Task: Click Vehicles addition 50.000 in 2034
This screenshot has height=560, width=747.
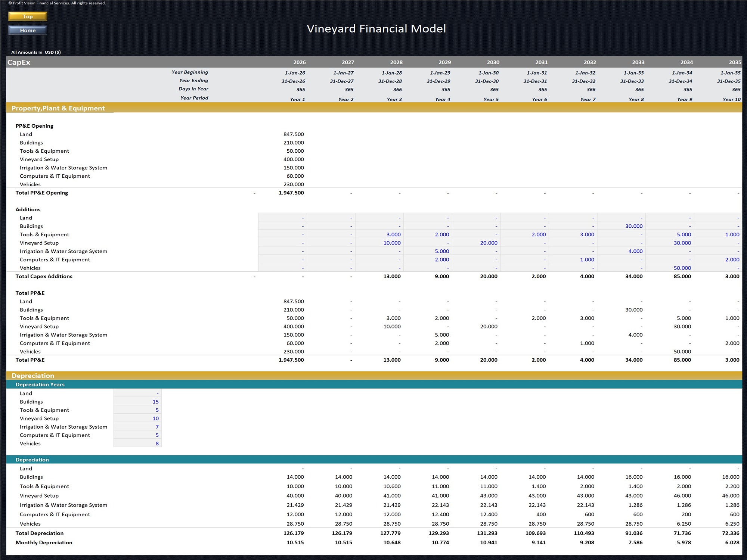Action: click(682, 268)
